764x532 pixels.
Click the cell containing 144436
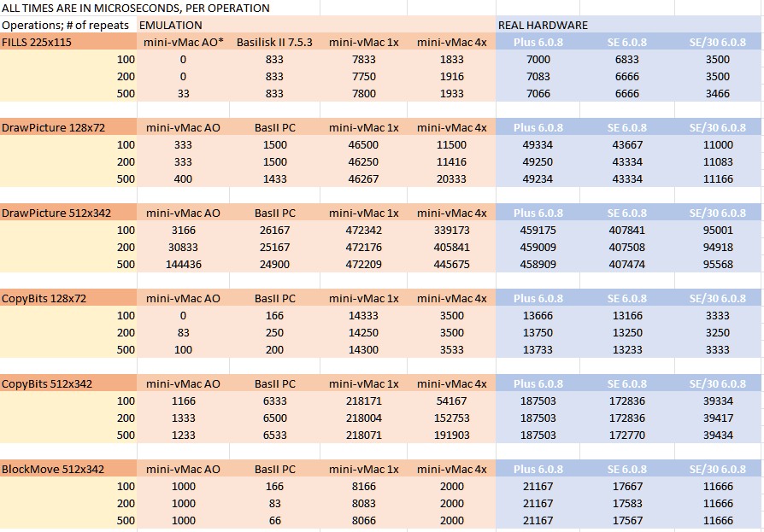(183, 265)
